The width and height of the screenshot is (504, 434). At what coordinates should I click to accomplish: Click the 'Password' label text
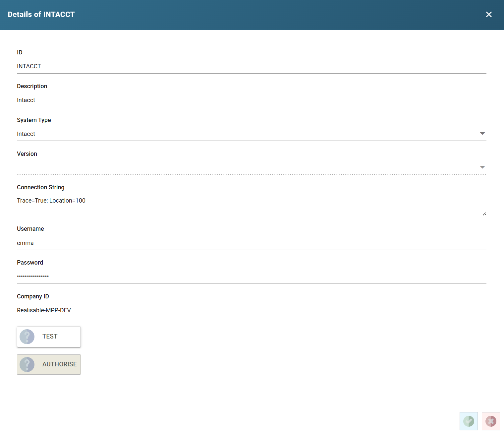pyautogui.click(x=30, y=263)
